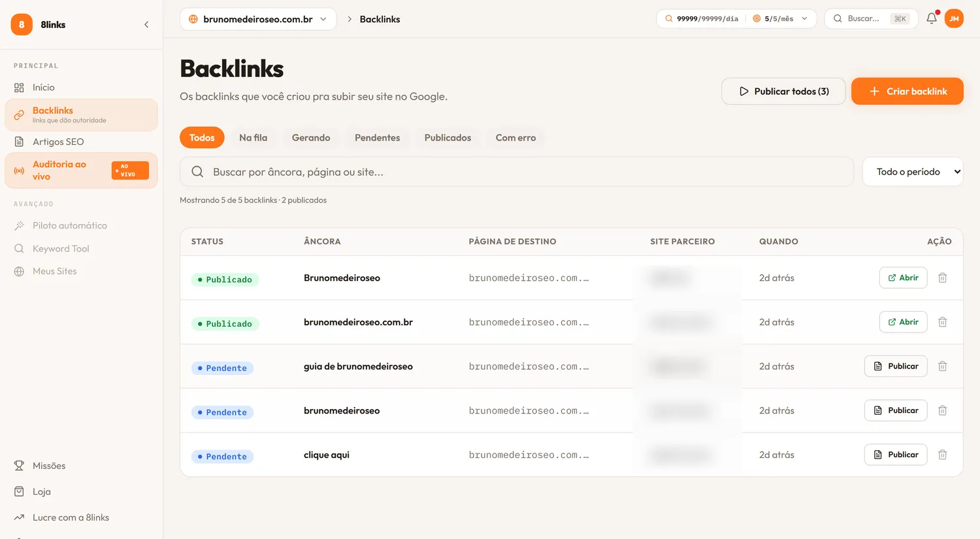The width and height of the screenshot is (980, 539).
Task: Select the Publicados filter tab
Action: [448, 138]
